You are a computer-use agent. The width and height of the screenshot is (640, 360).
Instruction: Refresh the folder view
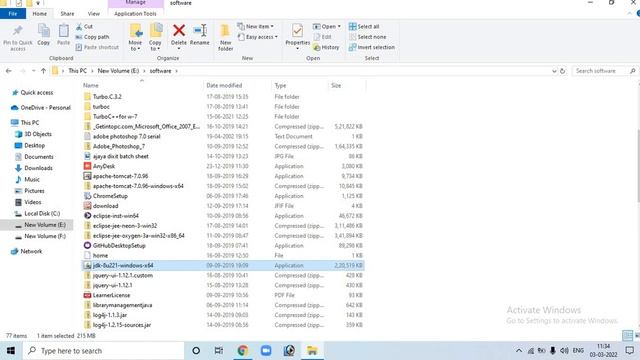click(x=562, y=71)
